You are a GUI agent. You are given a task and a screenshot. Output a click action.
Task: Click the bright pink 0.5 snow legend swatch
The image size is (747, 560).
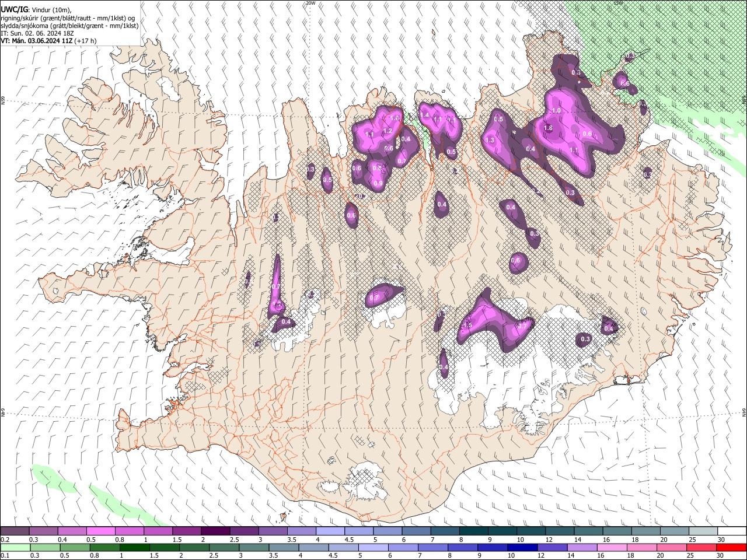[100, 531]
